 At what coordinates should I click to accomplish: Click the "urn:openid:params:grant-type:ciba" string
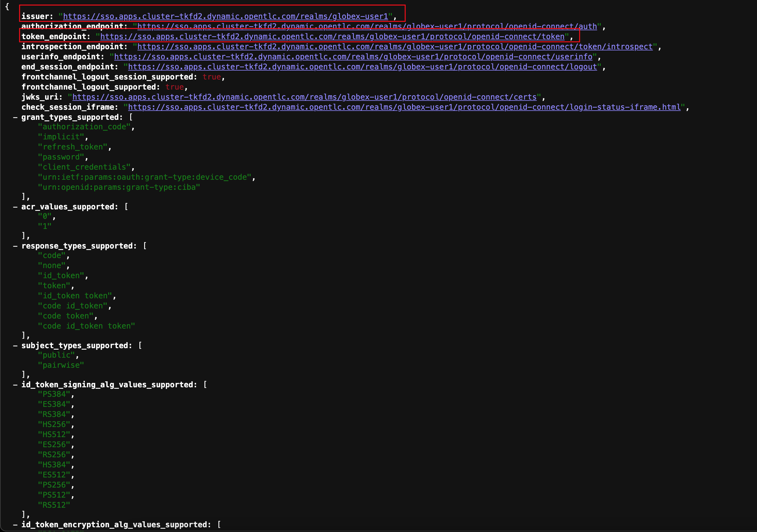[119, 187]
